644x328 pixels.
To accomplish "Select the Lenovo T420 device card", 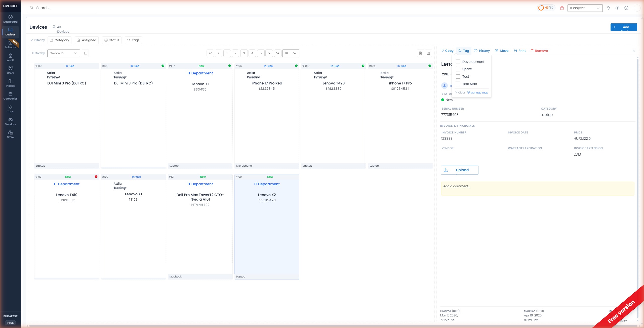I will [333, 116].
